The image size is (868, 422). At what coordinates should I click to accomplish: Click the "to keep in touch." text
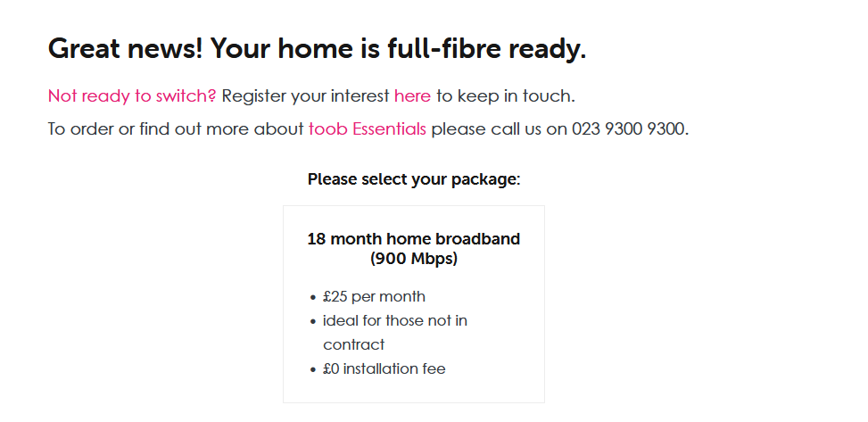[x=505, y=95]
